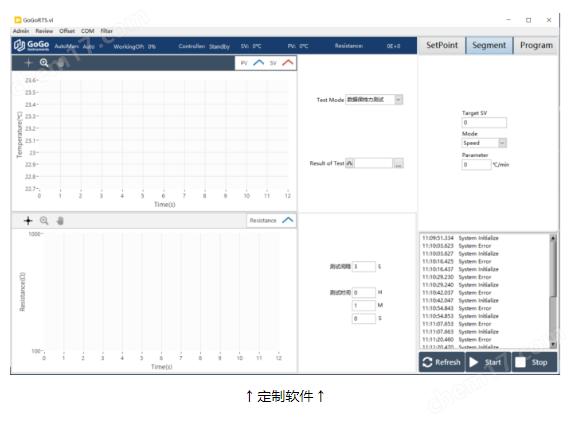Open the Mode Speed dropdown
The height and width of the screenshot is (424, 577).
[502, 143]
